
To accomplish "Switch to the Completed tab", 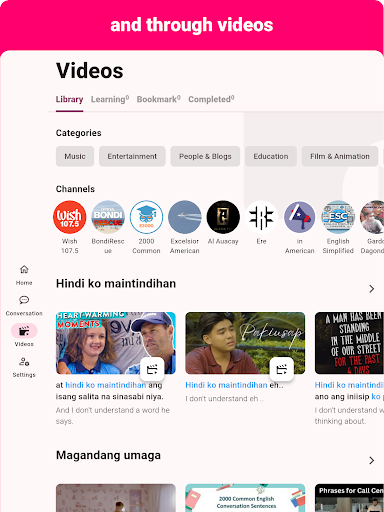I will point(211,99).
